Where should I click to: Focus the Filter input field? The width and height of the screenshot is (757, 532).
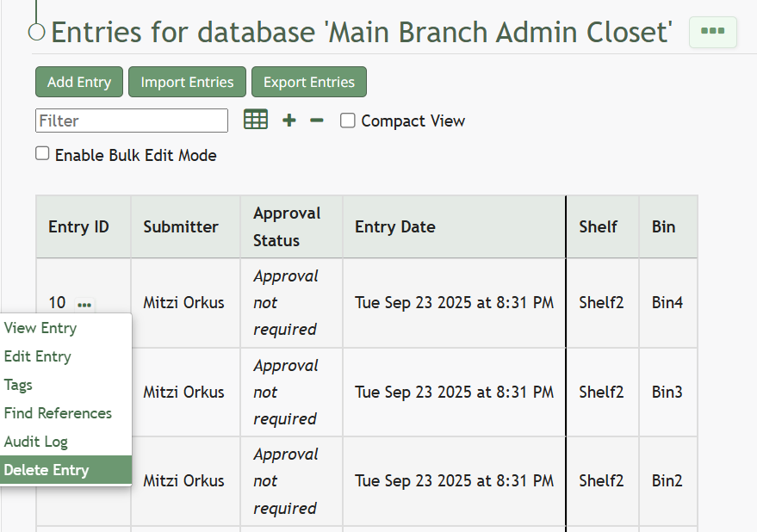pyautogui.click(x=132, y=121)
